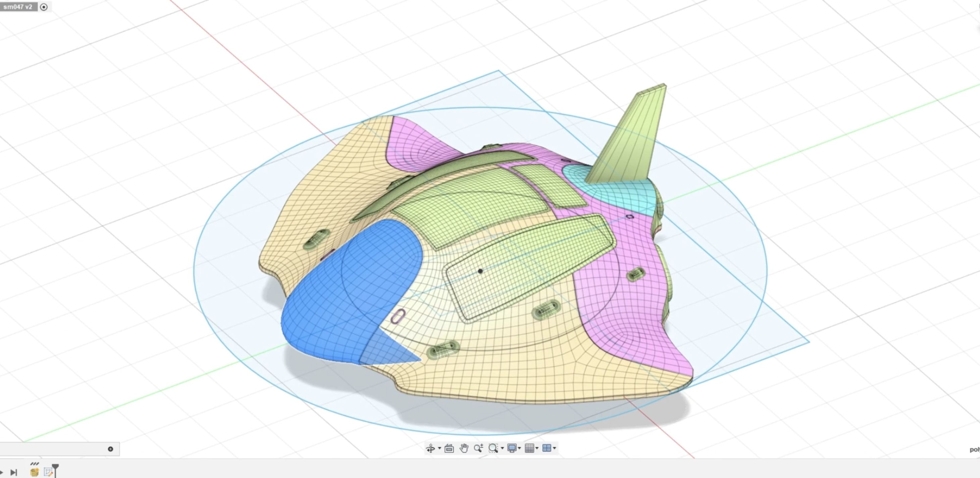Select the Zoom plus/minus tool
This screenshot has width=980, height=478.
pos(478,448)
